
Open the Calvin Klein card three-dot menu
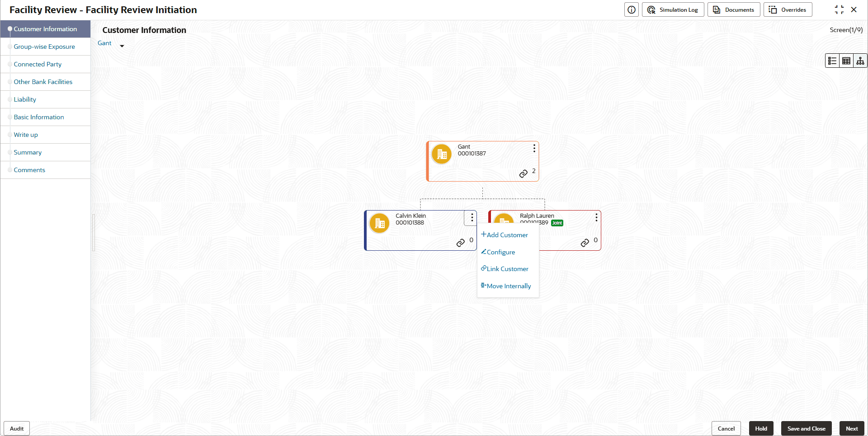(472, 218)
